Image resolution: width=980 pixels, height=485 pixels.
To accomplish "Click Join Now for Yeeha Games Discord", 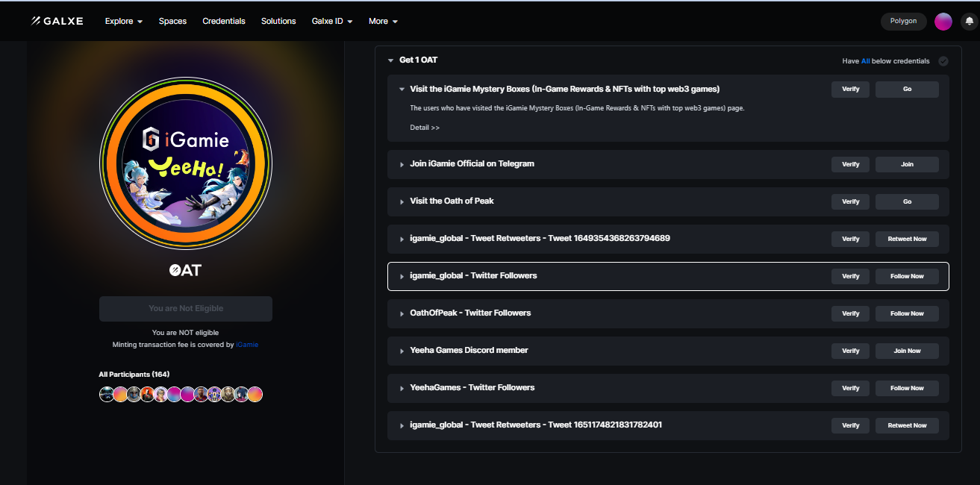I will [x=907, y=351].
